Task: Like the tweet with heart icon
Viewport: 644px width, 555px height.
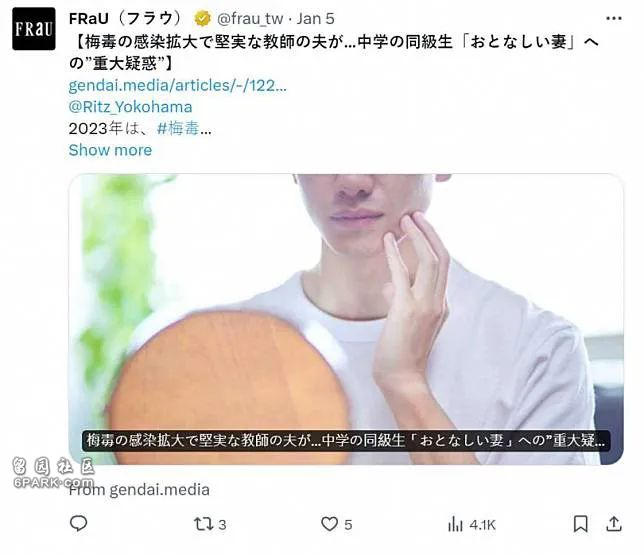Action: 329,524
